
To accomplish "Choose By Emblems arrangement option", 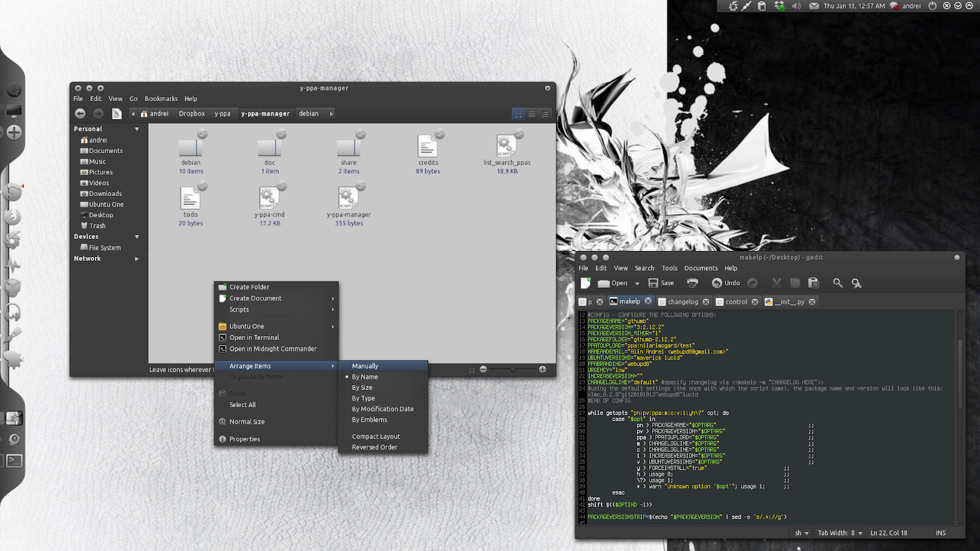I will (383, 420).
